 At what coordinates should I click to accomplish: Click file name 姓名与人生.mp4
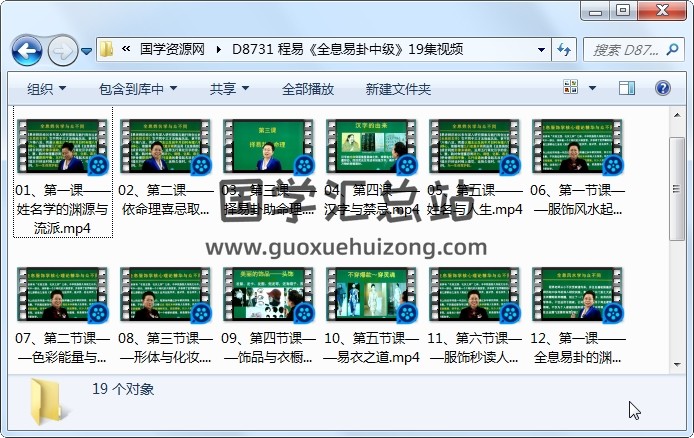click(475, 209)
